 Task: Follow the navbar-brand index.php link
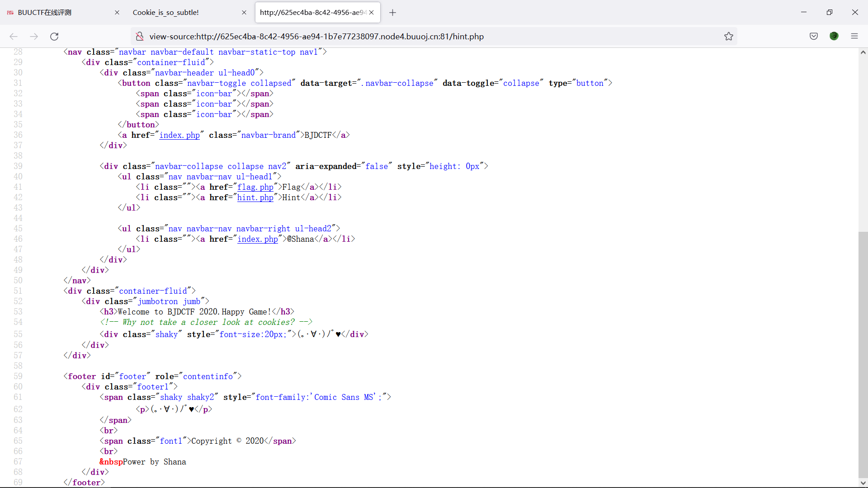point(179,135)
